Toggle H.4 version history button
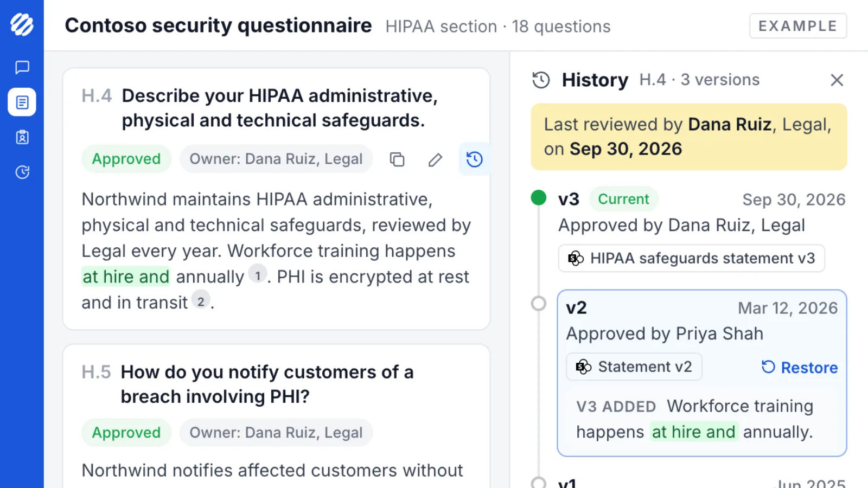Viewport: 868px width, 488px height. 474,159
